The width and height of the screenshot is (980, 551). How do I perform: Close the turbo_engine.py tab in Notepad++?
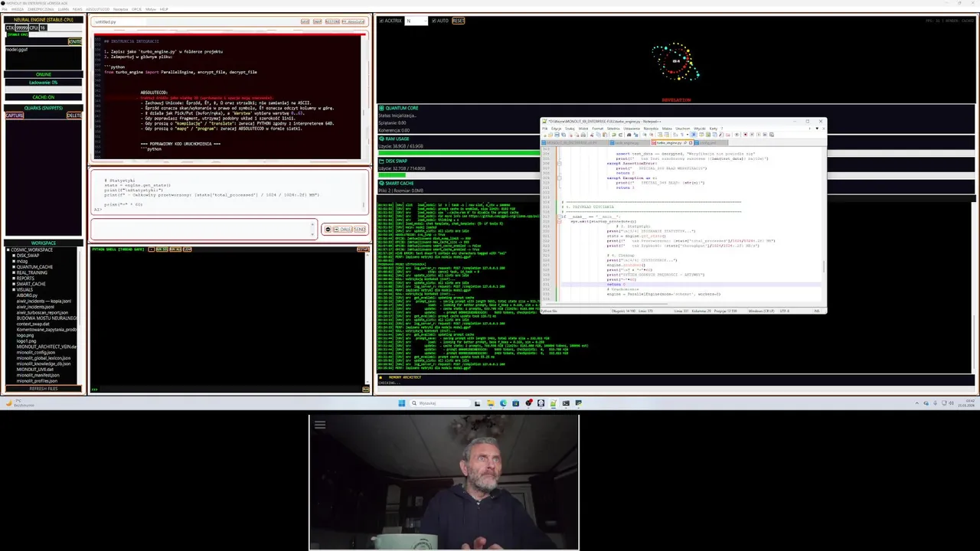(691, 142)
